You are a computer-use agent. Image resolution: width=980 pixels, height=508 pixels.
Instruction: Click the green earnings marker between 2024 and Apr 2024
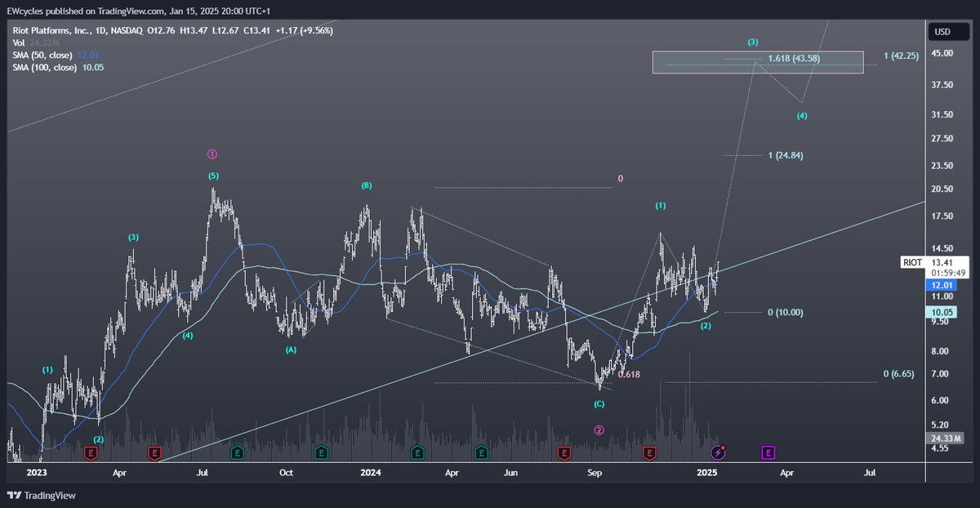coord(417,452)
